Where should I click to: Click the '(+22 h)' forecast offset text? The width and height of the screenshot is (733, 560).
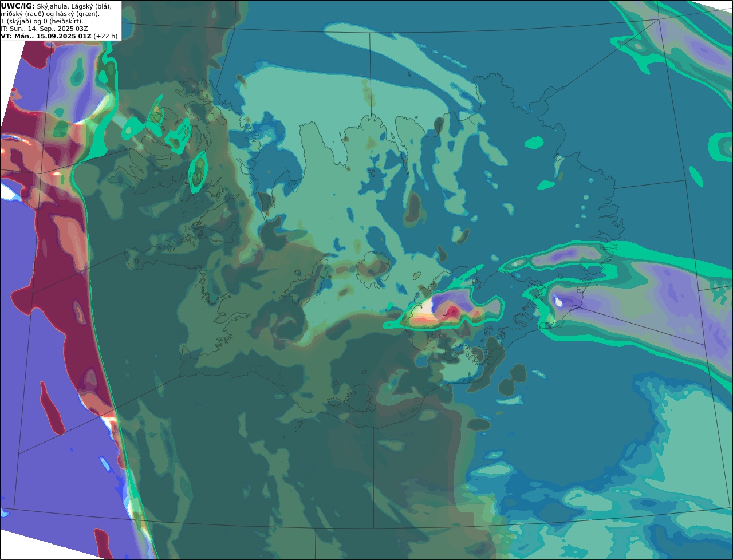point(105,36)
